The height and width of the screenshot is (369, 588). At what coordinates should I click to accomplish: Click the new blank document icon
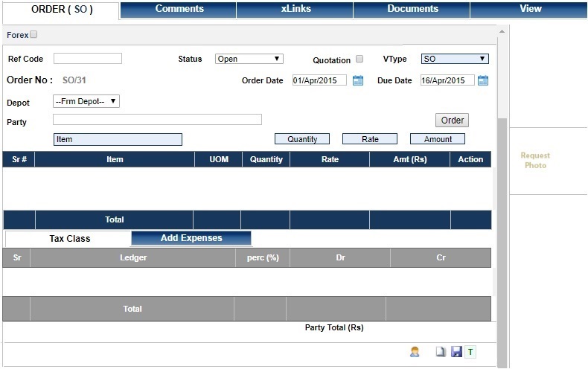click(x=441, y=352)
